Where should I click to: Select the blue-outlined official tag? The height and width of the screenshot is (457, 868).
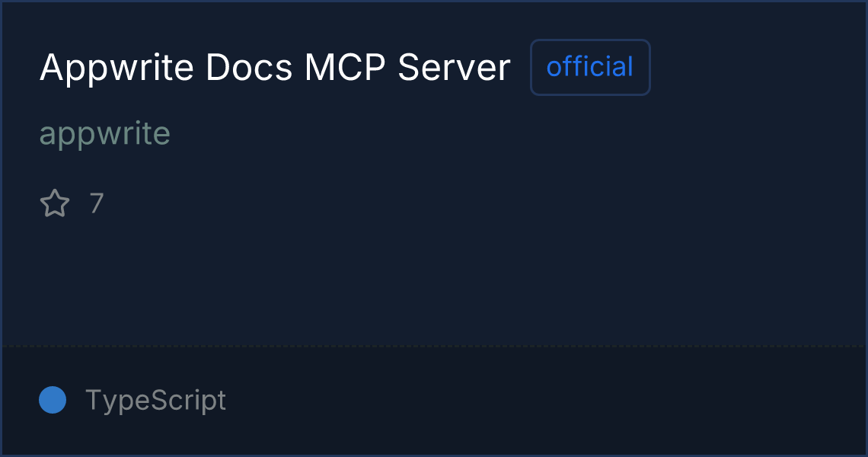(x=590, y=67)
